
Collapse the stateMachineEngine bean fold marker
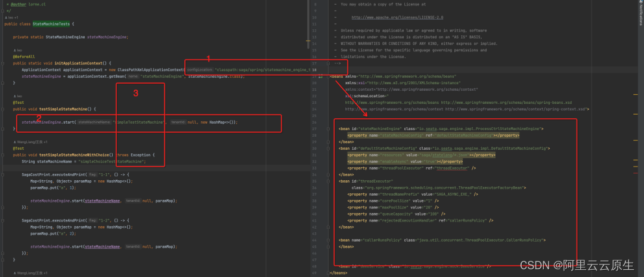[x=328, y=128]
